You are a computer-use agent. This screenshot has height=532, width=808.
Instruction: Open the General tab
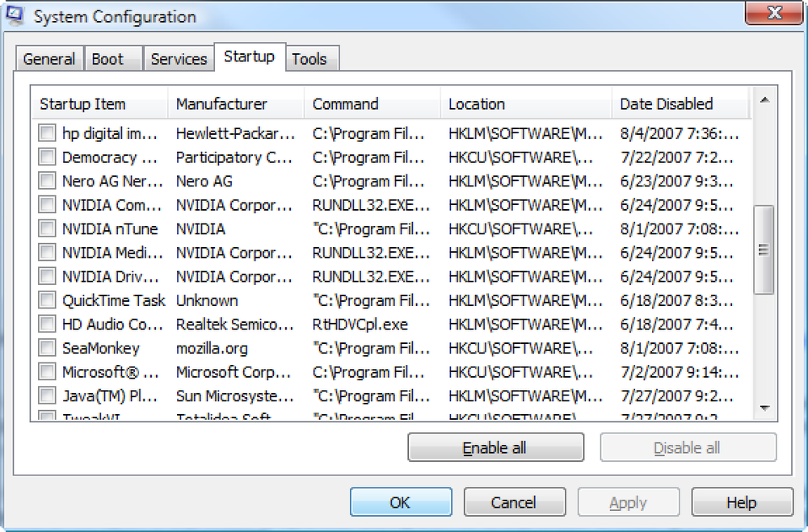point(49,59)
